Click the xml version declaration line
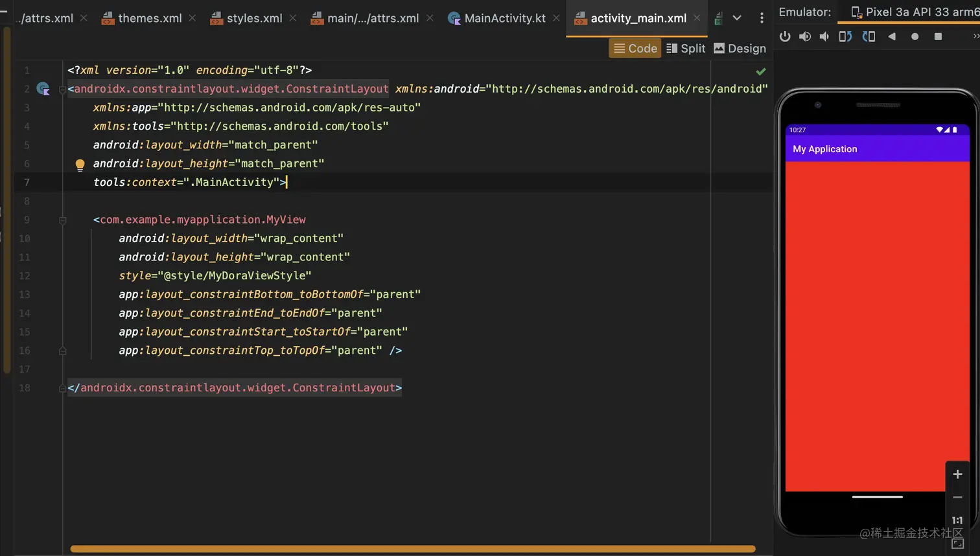The height and width of the screenshot is (556, 980). tap(189, 70)
